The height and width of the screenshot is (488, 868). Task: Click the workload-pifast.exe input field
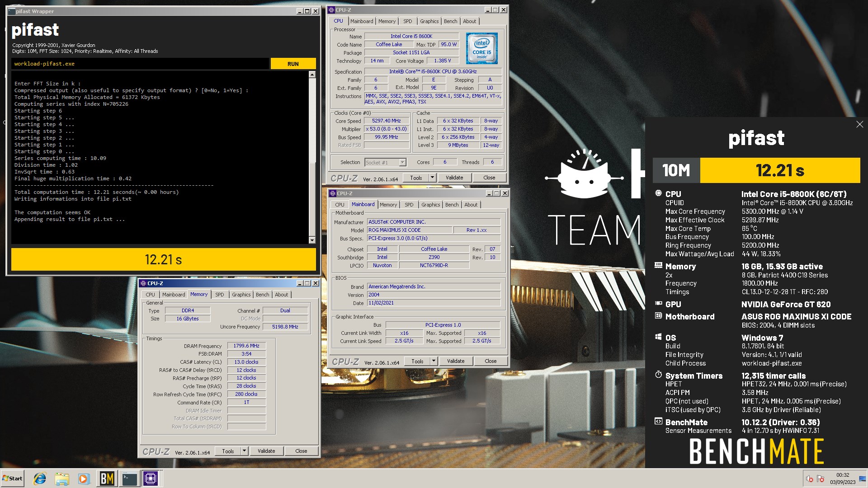coord(140,64)
